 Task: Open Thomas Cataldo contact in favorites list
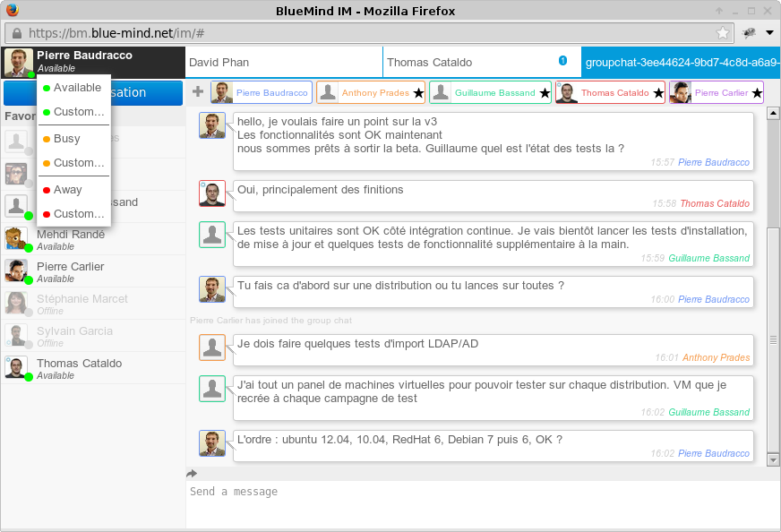[x=94, y=369]
